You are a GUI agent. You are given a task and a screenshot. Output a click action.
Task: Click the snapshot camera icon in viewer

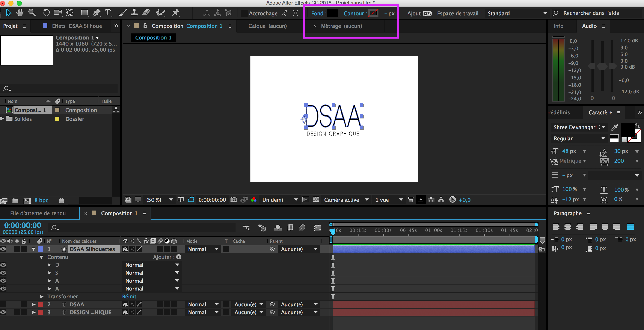pos(234,200)
